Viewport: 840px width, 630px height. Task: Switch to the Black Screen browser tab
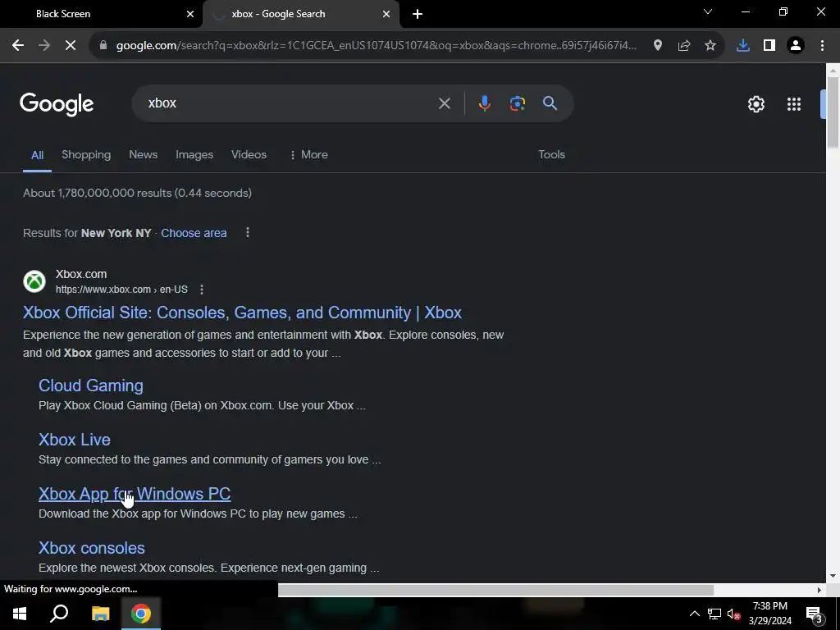coord(101,14)
